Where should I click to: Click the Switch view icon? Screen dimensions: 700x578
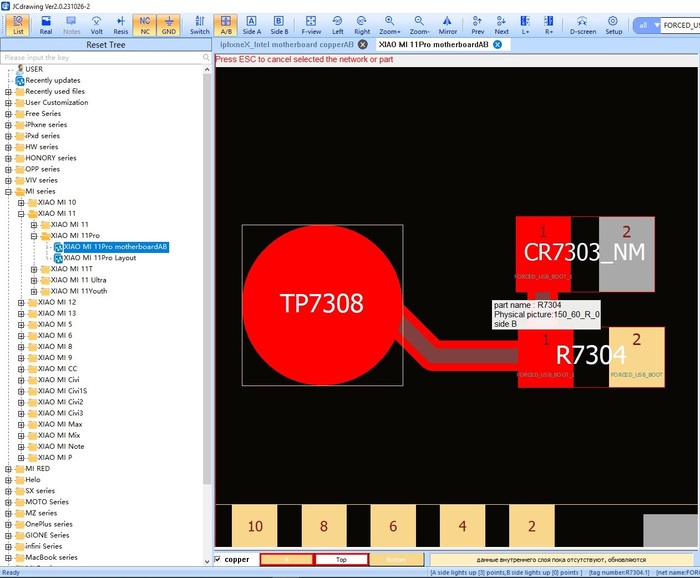199,24
